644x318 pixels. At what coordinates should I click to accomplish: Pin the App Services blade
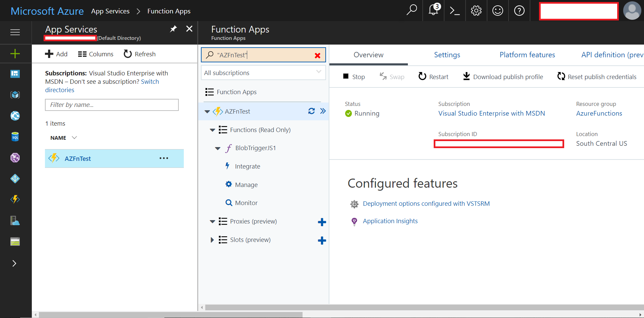[173, 29]
